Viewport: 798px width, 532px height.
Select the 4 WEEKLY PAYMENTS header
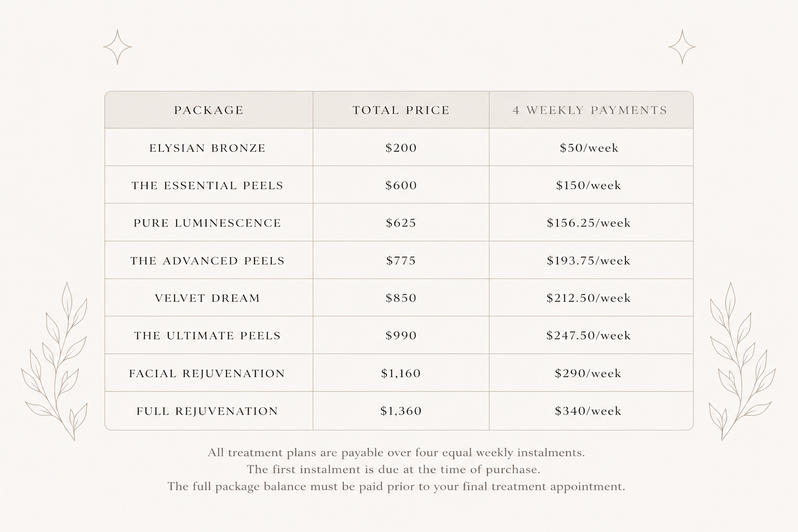[590, 110]
